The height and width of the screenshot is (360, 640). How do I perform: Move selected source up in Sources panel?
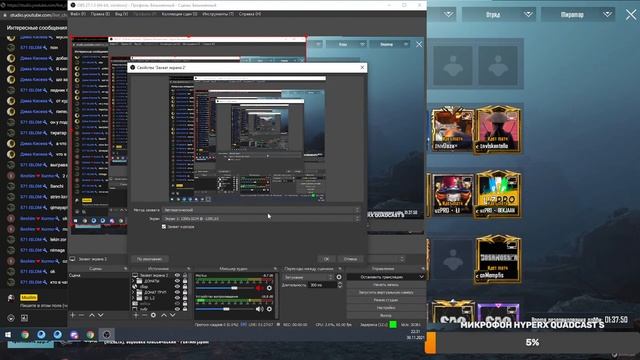click(164, 315)
